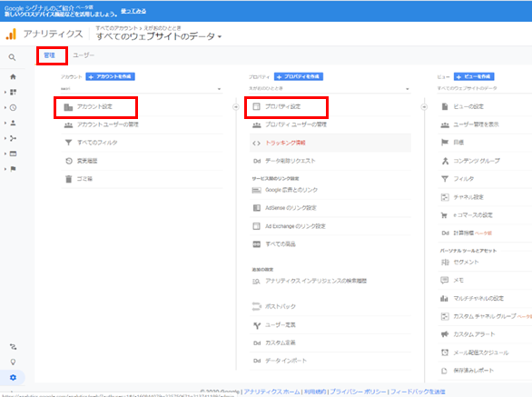Click the 使ってみる link in banner
The image size is (532, 397).
pyautogui.click(x=133, y=11)
